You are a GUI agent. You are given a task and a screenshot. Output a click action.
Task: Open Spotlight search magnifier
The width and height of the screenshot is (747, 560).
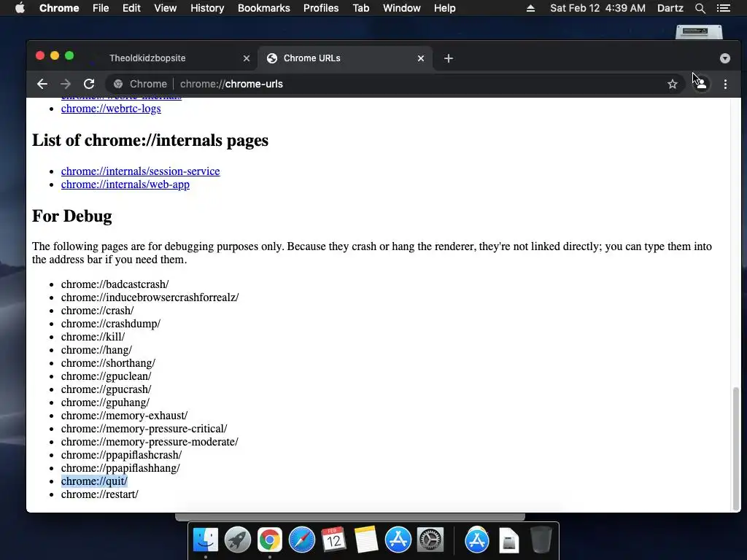pyautogui.click(x=700, y=8)
